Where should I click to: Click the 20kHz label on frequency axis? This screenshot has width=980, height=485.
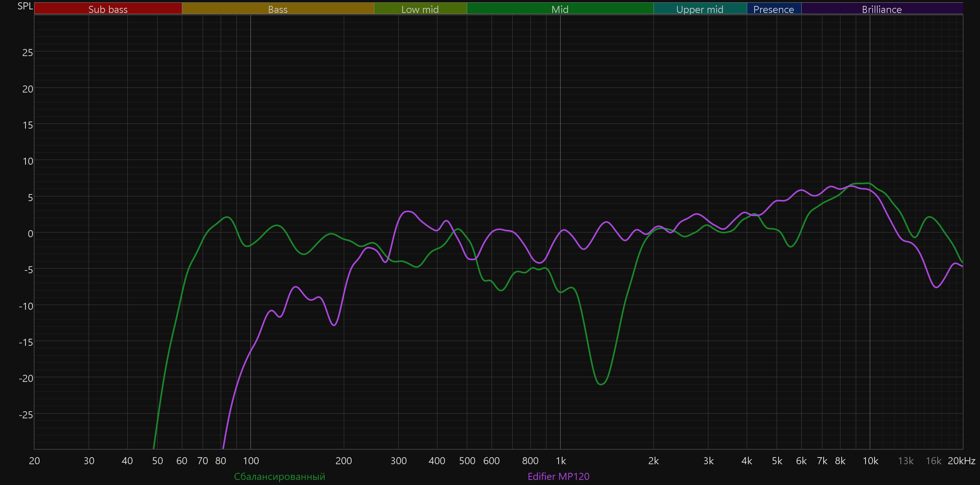(961, 461)
